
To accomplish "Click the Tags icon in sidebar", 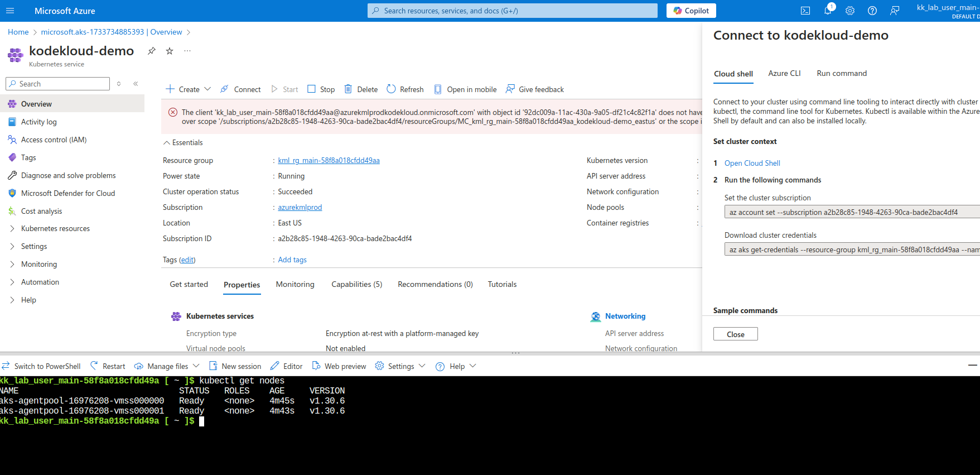I will coord(12,157).
